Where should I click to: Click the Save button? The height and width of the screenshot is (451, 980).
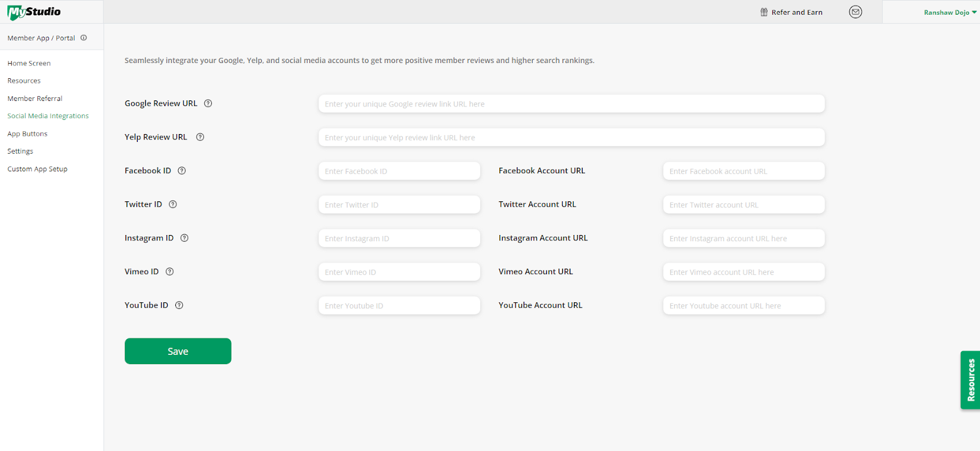(178, 351)
